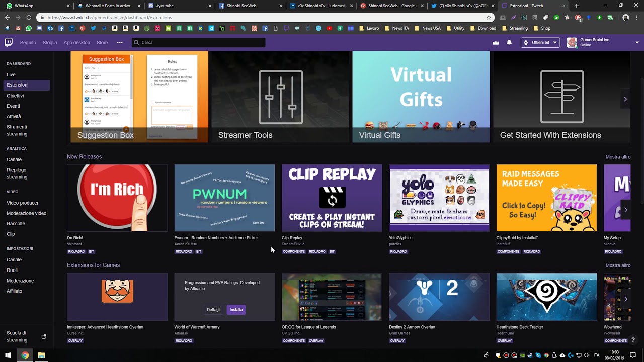Open the three-dots more menu in Twitch navbar

(120, 43)
